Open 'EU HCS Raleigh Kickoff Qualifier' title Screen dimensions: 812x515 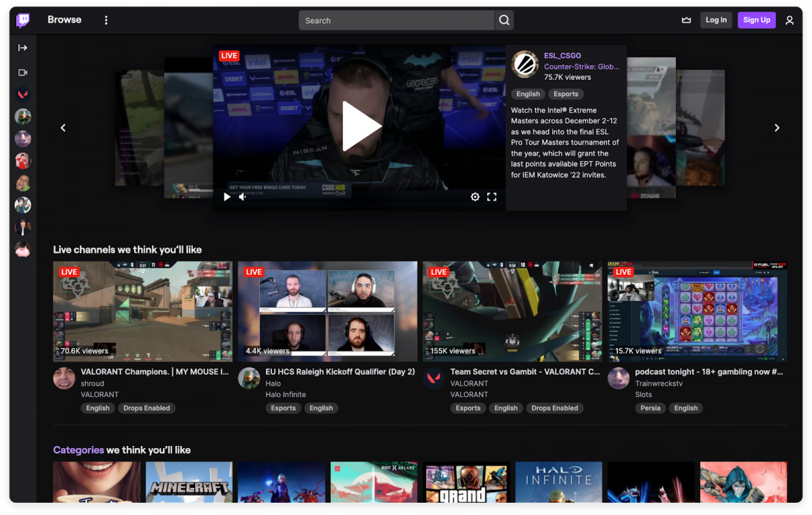point(340,372)
